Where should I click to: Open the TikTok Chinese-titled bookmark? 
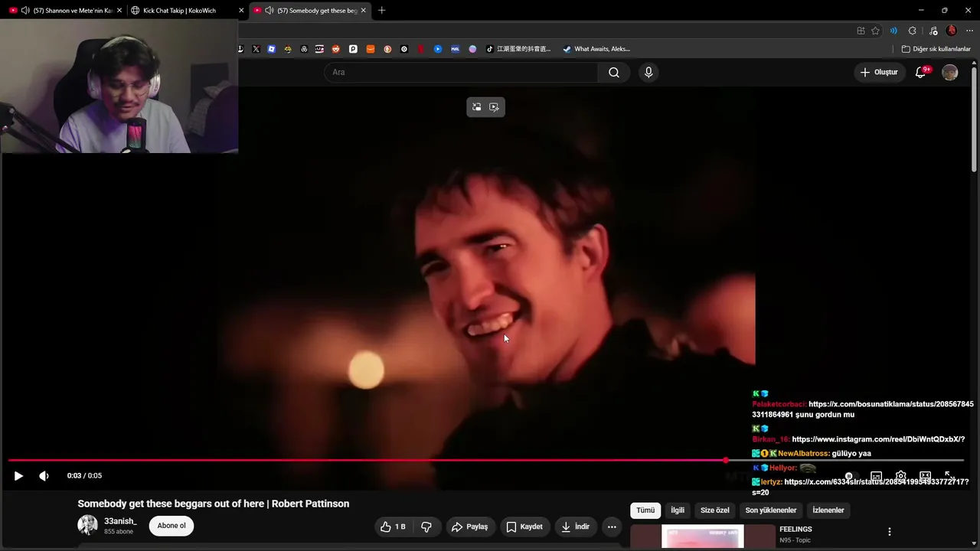click(x=519, y=49)
